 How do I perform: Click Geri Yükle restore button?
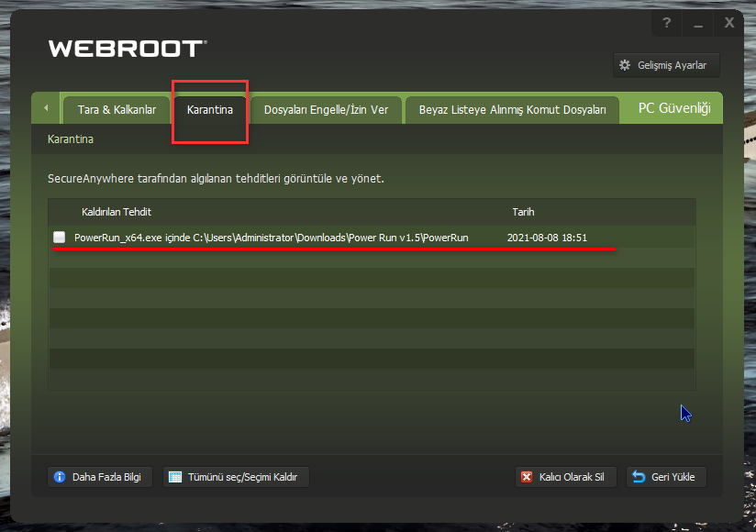pyautogui.click(x=666, y=477)
